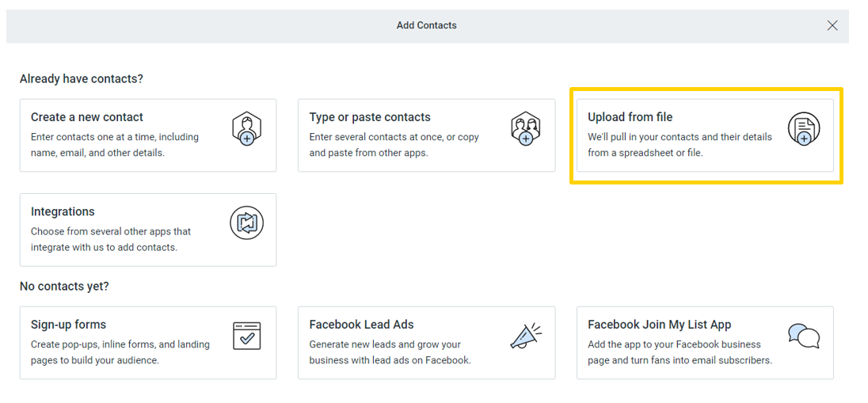Click the Upload from file document icon
Screen dimensions: 868x403
click(x=803, y=128)
